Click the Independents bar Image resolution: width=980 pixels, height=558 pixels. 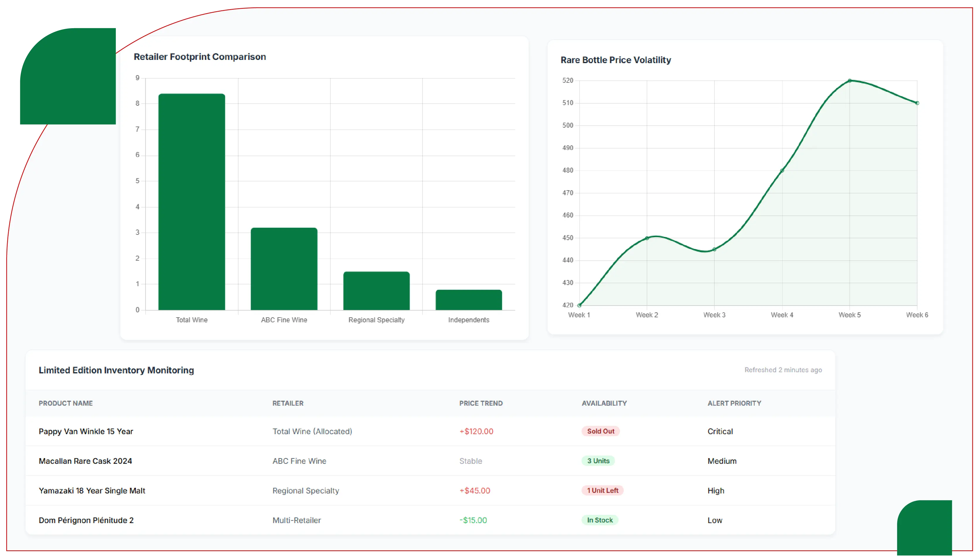pos(468,300)
